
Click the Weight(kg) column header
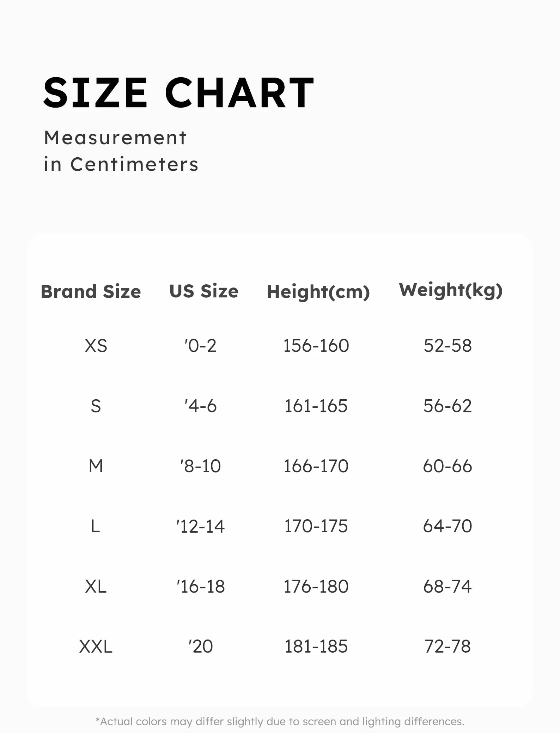(451, 290)
